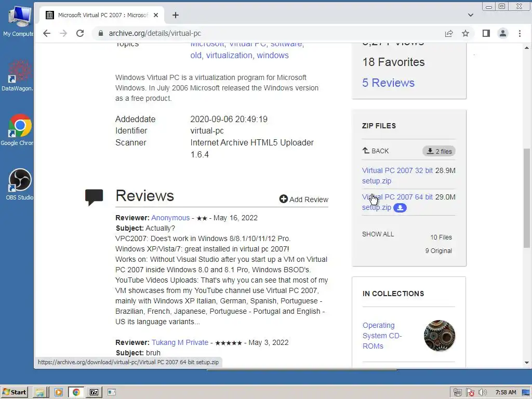Viewport: 532px width, 399px height.
Task: Click the scrollbar up arrow
Action: pos(527,48)
